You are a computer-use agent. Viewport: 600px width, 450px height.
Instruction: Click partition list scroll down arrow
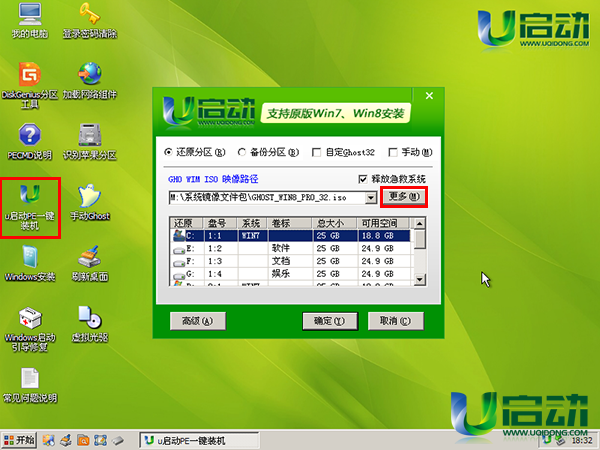pyautogui.click(x=420, y=280)
